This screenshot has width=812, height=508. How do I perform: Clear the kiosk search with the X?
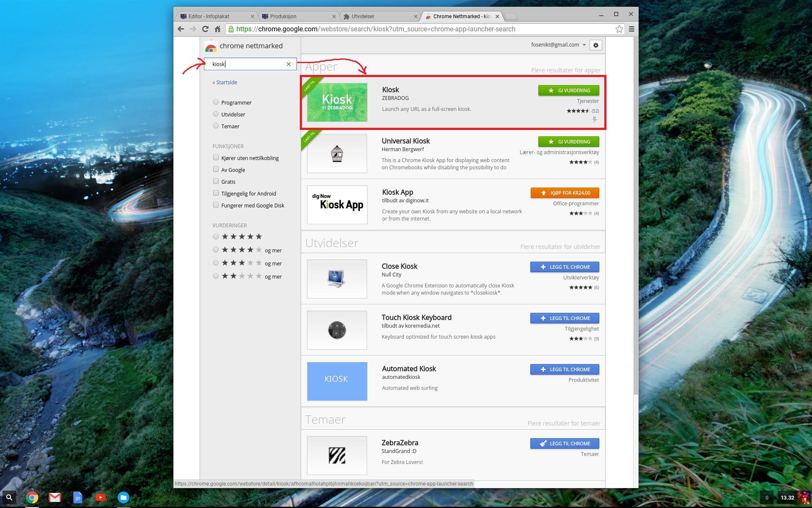tap(288, 64)
